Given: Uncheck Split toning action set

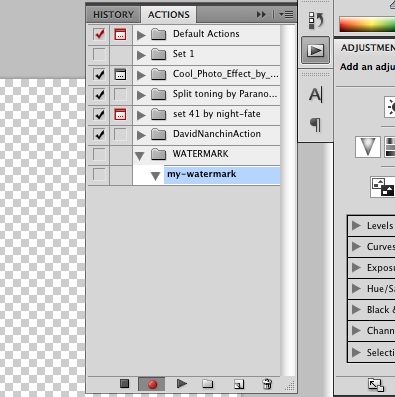Looking at the screenshot, I should tap(99, 94).
